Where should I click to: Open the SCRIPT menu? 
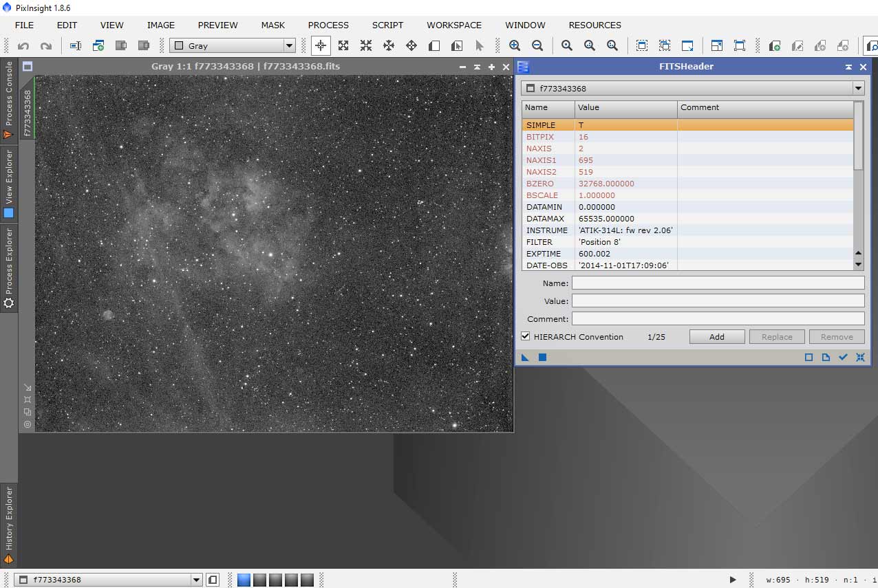(387, 25)
